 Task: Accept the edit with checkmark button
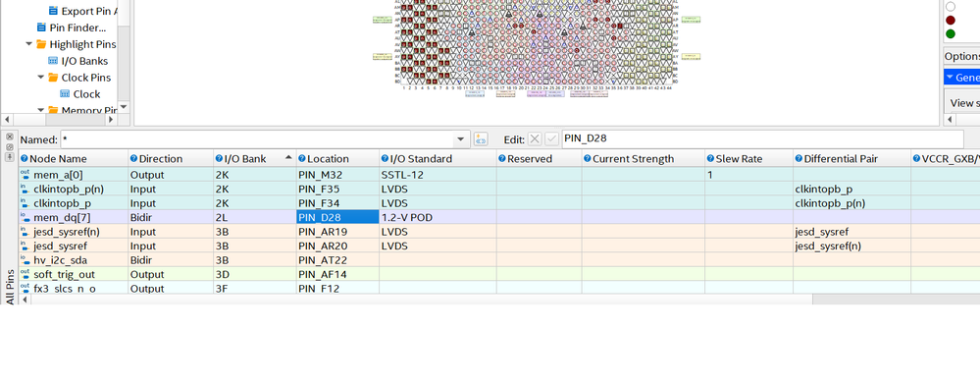(x=552, y=138)
